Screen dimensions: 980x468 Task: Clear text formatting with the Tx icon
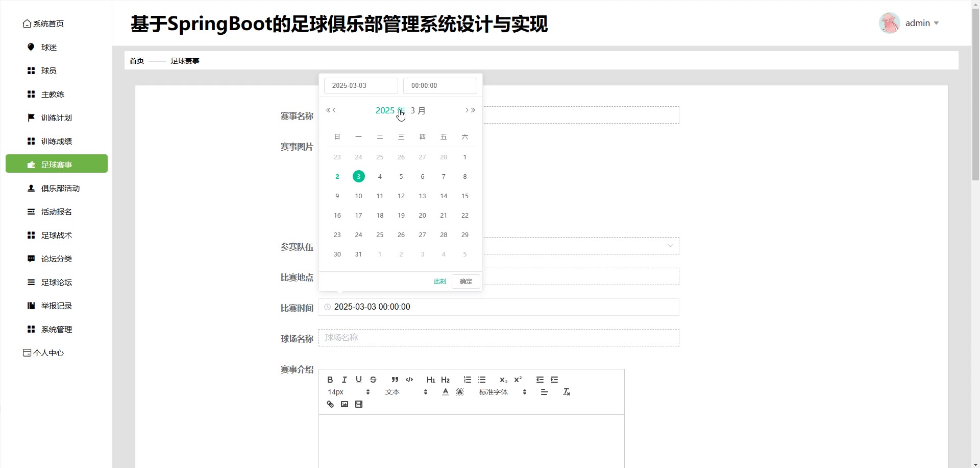tap(566, 392)
